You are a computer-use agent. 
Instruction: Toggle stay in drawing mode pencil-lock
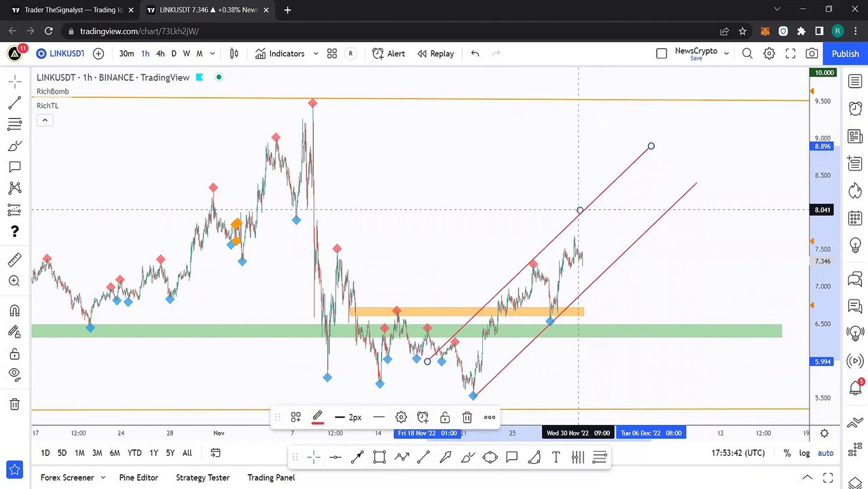[14, 331]
